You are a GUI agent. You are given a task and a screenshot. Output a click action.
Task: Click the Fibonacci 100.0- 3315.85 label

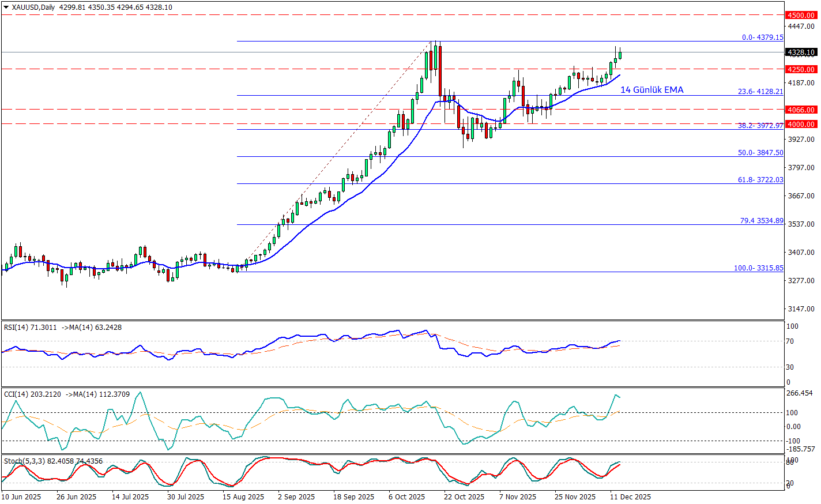tap(758, 268)
